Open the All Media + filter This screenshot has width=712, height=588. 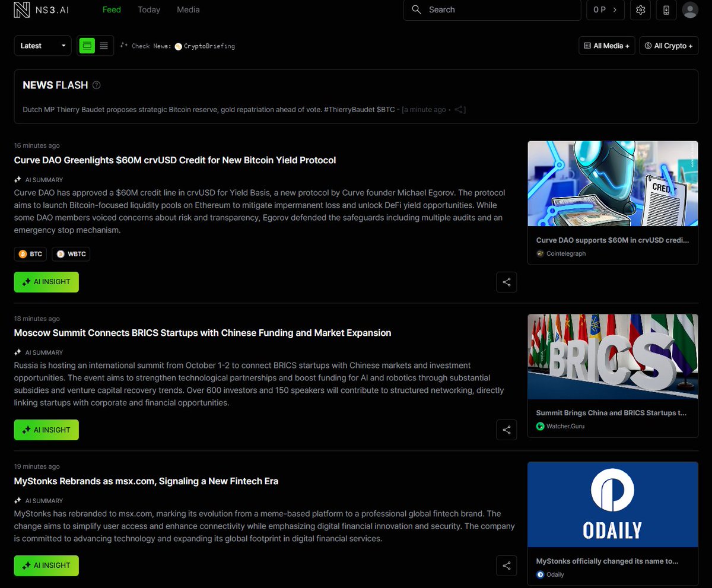click(x=607, y=46)
